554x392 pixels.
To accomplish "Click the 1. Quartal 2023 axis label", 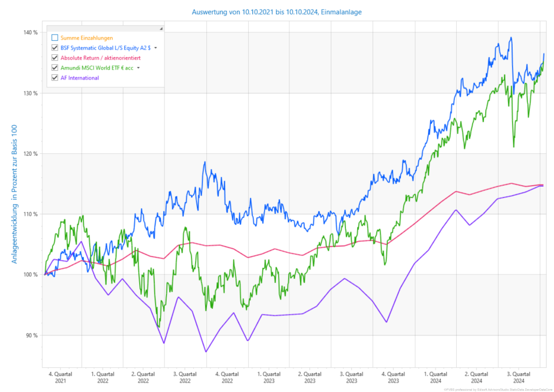I will pos(269,377).
